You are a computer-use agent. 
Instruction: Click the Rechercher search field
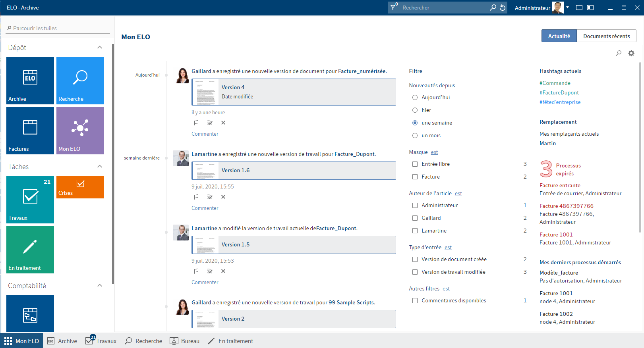[445, 8]
